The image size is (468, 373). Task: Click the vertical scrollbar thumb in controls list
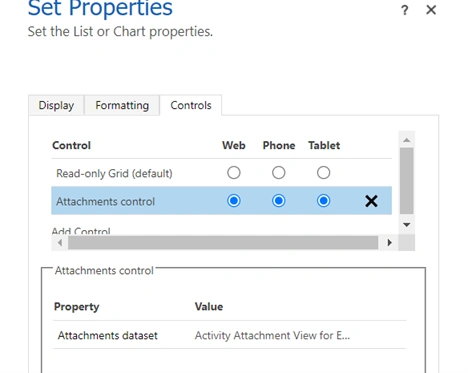pyautogui.click(x=406, y=181)
